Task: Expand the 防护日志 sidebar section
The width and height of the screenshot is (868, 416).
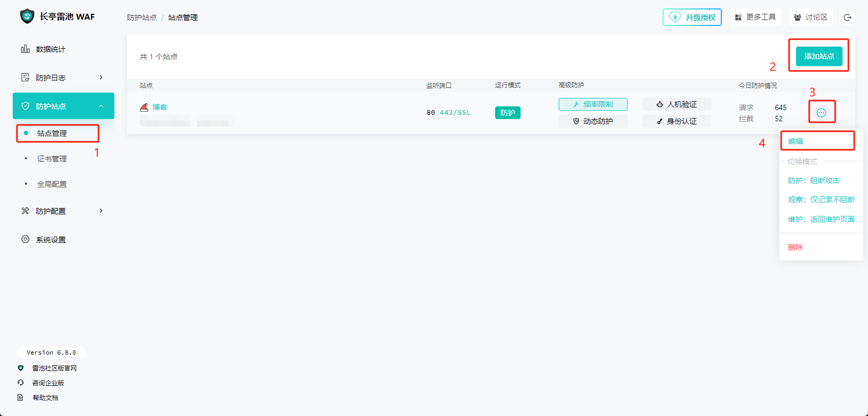Action: point(63,78)
